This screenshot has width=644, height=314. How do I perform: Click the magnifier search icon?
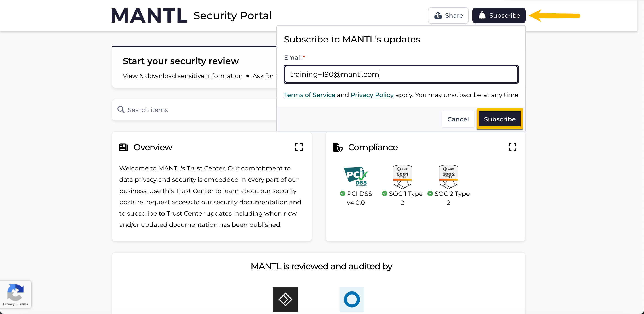(x=121, y=109)
